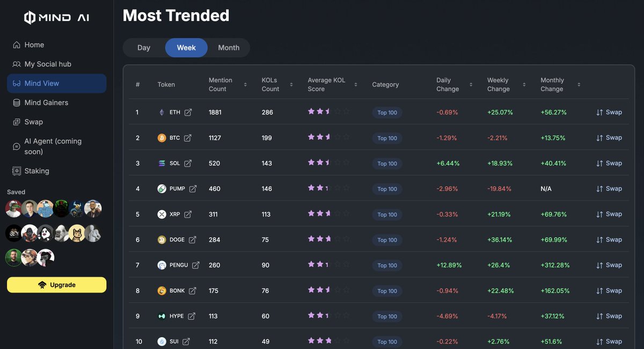Click the BONK weekly change +22.48%
Image resolution: width=644 pixels, height=349 pixels.
pyautogui.click(x=500, y=291)
